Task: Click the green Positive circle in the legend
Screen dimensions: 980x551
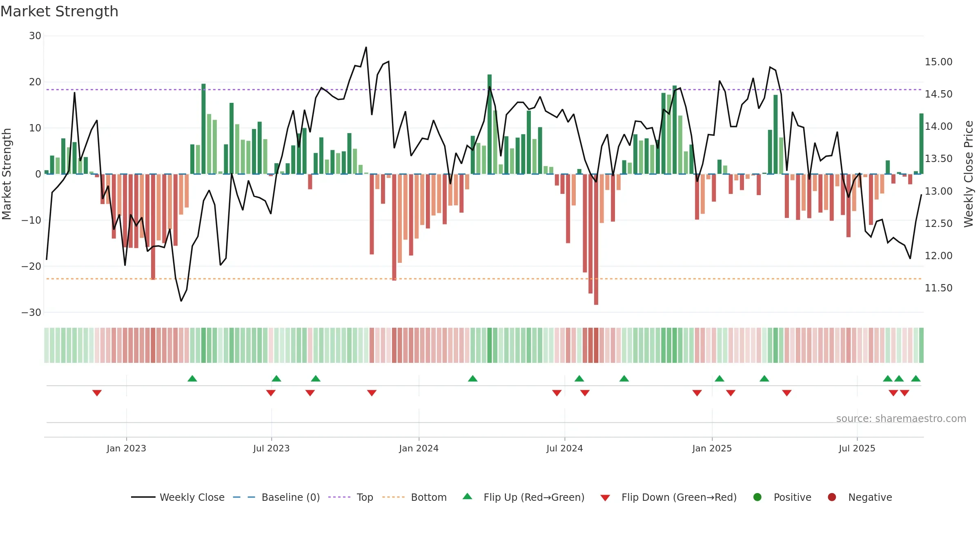Action: (757, 497)
